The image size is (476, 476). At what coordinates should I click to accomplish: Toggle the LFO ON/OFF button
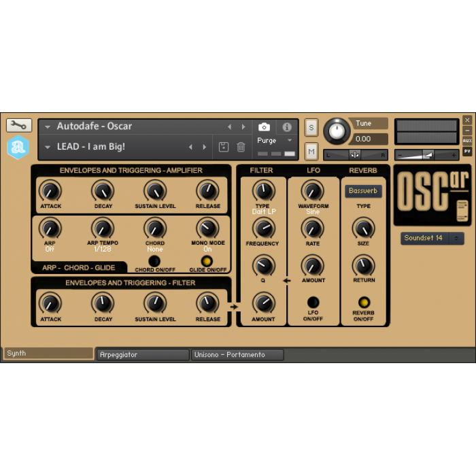coord(313,303)
